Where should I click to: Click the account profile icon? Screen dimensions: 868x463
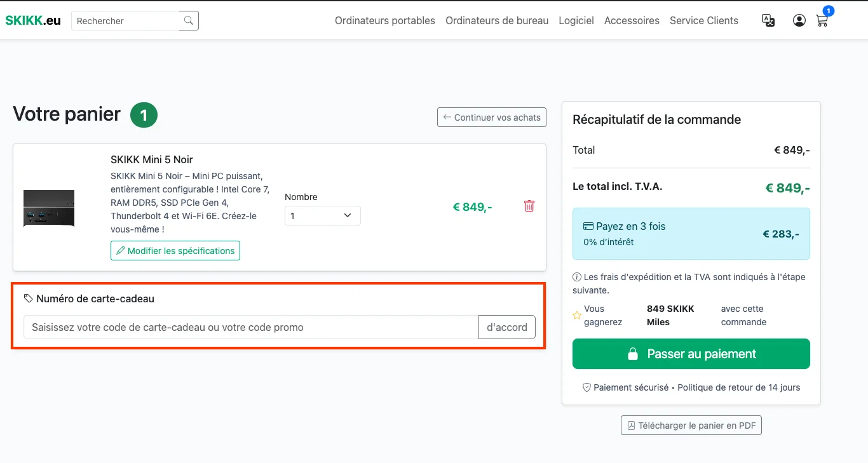(x=799, y=20)
